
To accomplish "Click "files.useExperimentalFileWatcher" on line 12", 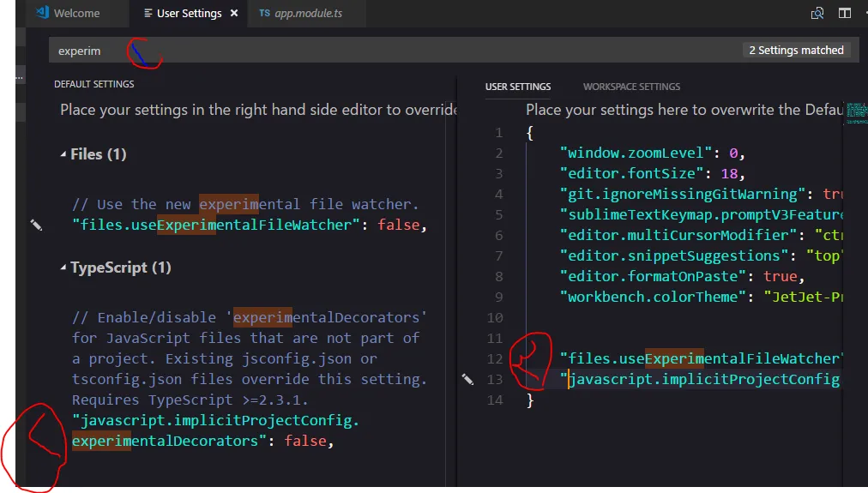I will pyautogui.click(x=701, y=358).
